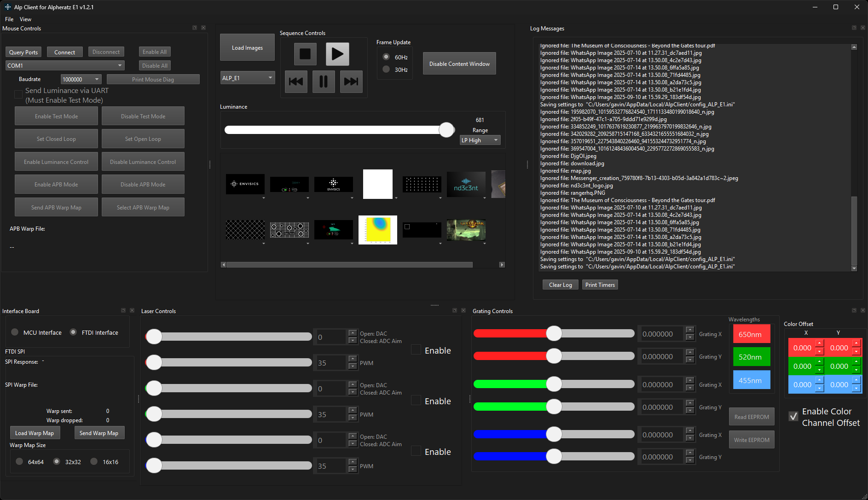Open options arrow under white thumbnail
This screenshot has width=868, height=500.
coord(396,198)
